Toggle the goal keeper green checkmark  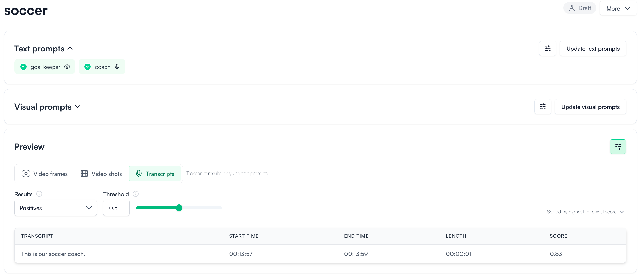23,67
